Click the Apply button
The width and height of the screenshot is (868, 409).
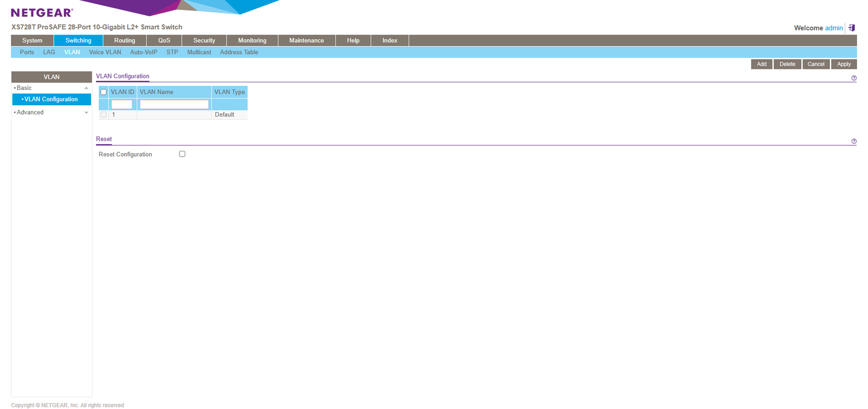(844, 64)
